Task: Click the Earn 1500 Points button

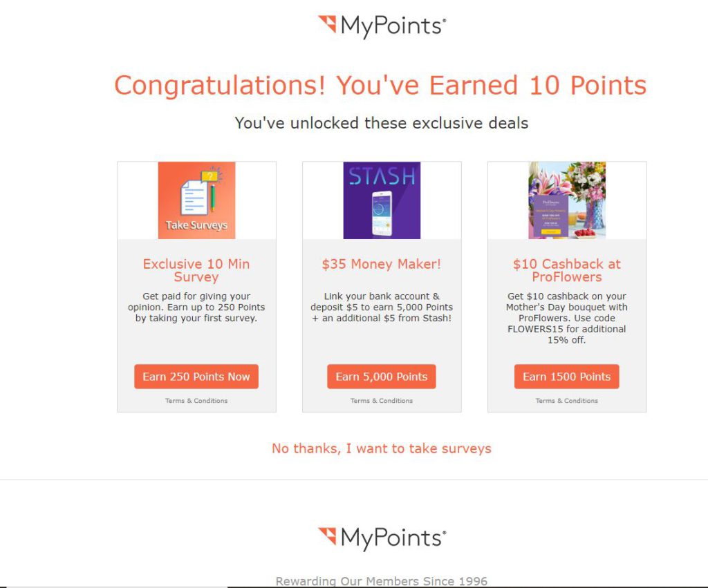Action: [x=566, y=377]
